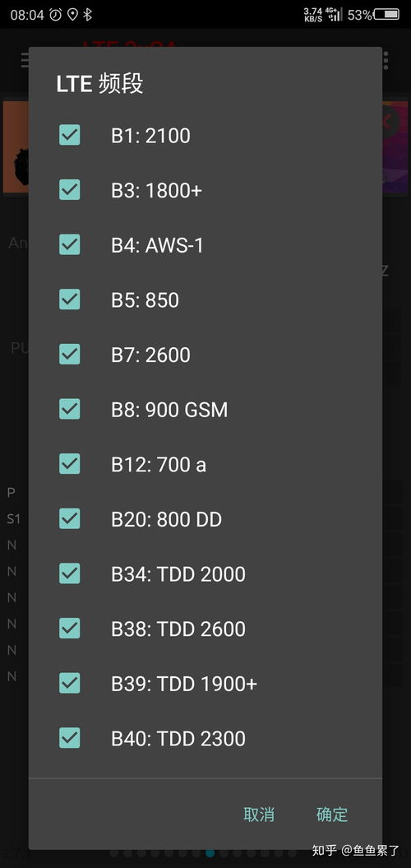Disable the B20: 800 DD checkbox
Image resolution: width=411 pixels, height=868 pixels.
[70, 518]
